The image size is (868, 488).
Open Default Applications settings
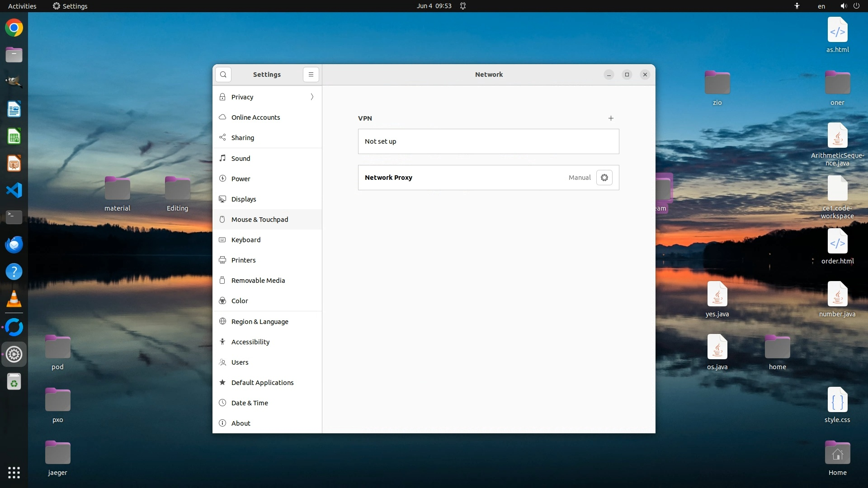click(x=262, y=383)
